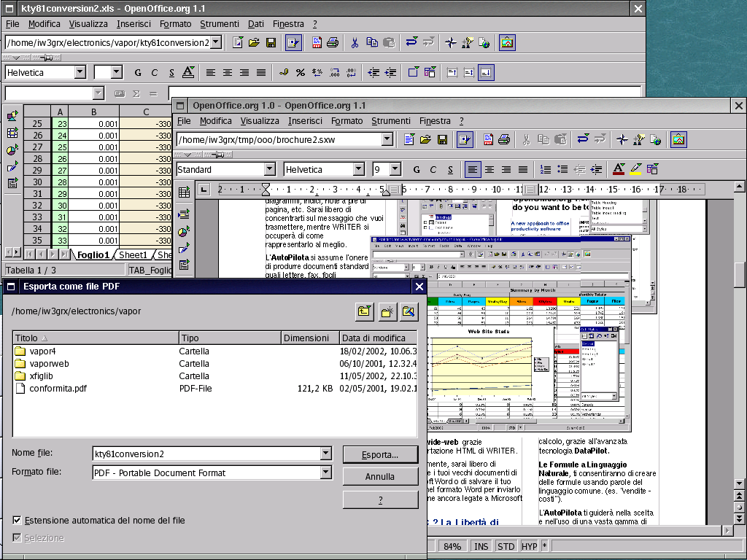747x560 pixels.
Task: Expand the Nome file dropdown arrow
Action: (326, 454)
